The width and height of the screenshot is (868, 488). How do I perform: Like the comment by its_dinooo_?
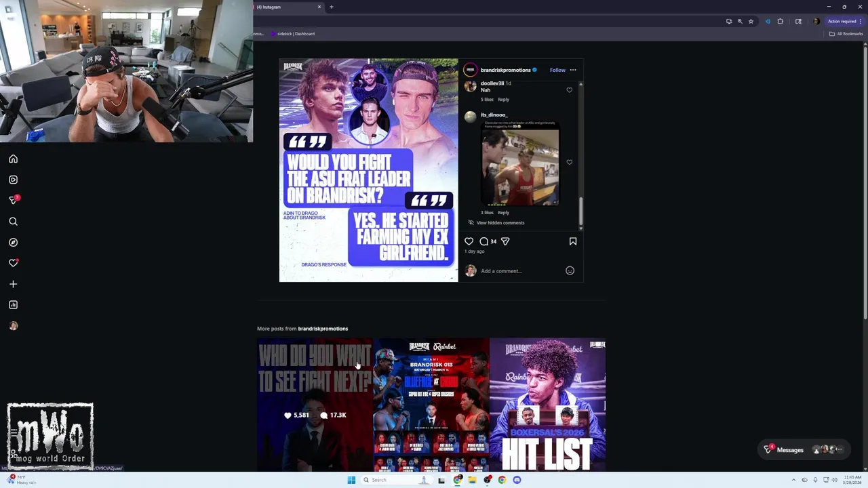click(x=570, y=162)
